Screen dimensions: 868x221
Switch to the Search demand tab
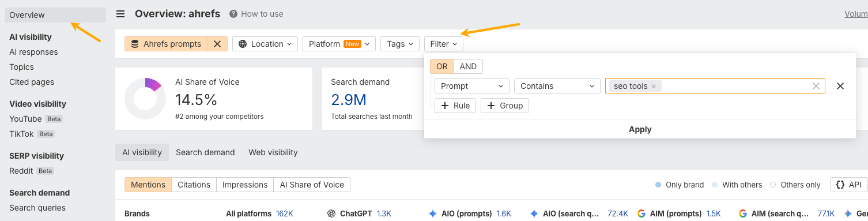click(205, 152)
